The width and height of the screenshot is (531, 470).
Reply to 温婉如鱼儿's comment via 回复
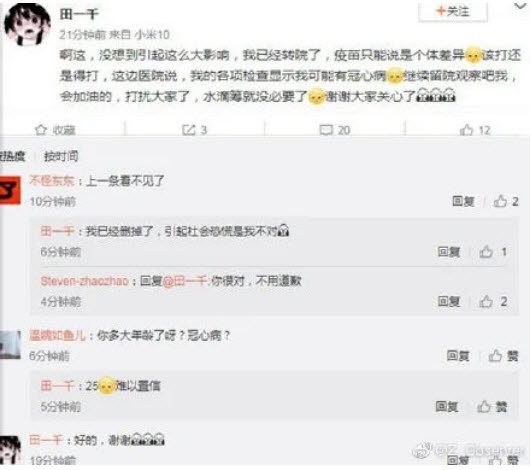tap(458, 356)
